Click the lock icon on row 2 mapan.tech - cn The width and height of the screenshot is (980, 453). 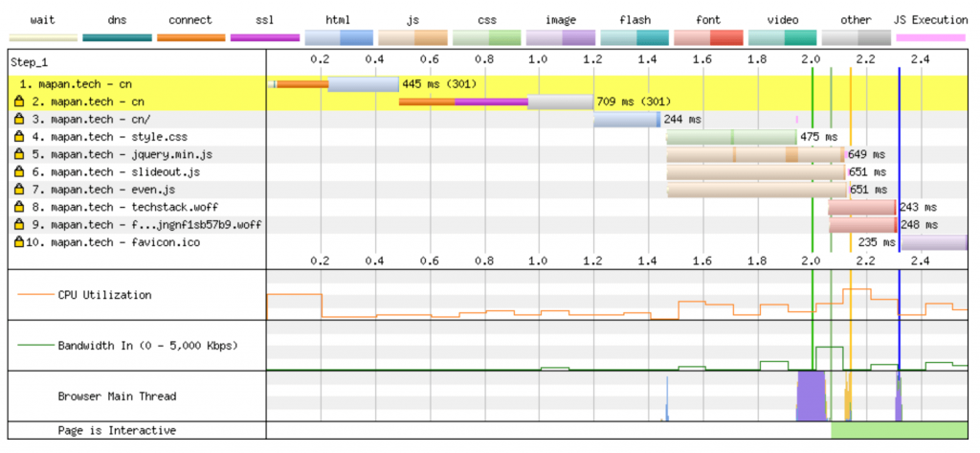click(x=19, y=102)
